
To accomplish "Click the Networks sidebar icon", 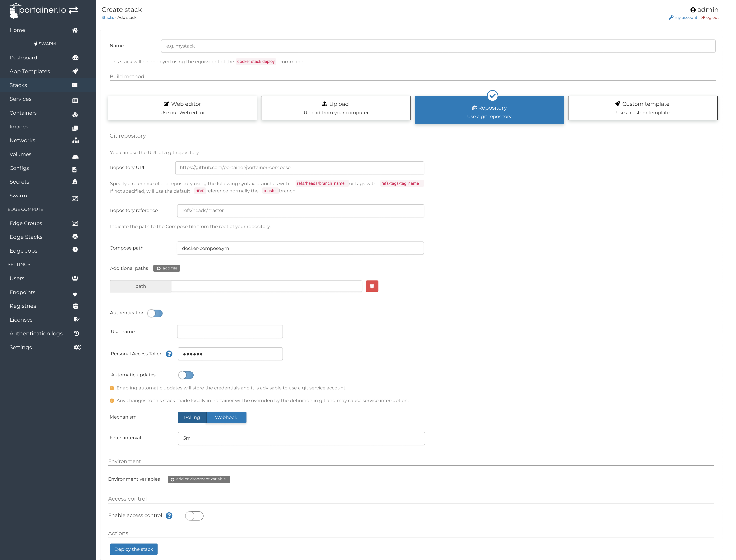I will (x=76, y=140).
